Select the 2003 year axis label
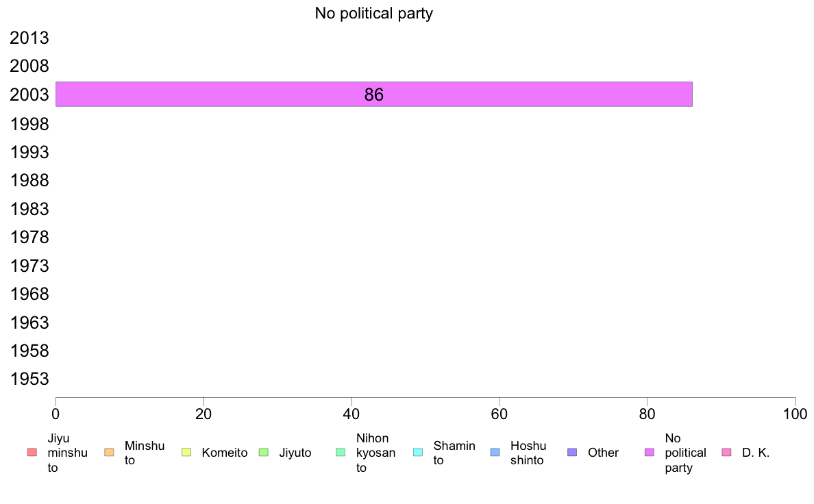Viewport: 814px width, 504px height. [x=29, y=95]
